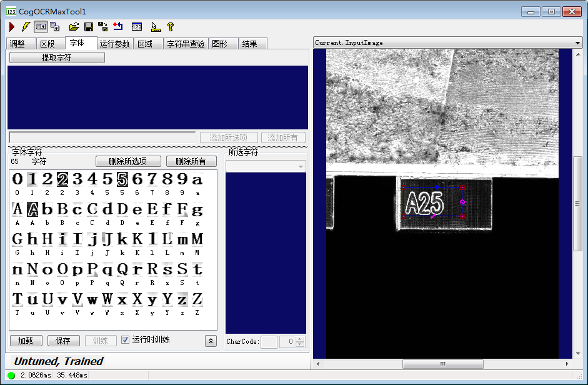Toggle the 运行时训练 checkbox
The height and width of the screenshot is (385, 588).
[125, 340]
